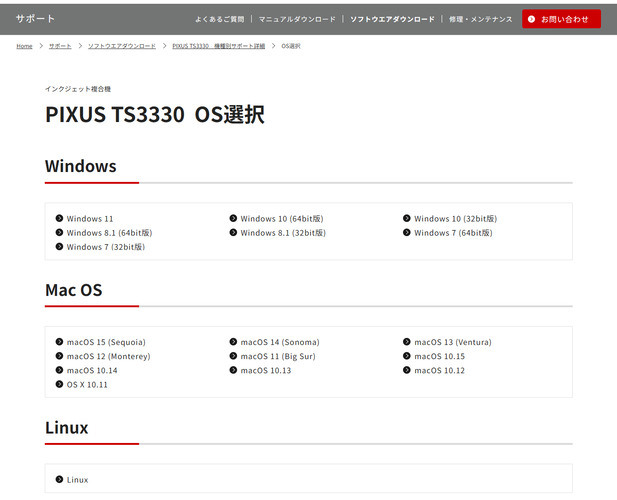Open macOS 10.12 software page
This screenshot has height=500, width=617.
point(439,371)
